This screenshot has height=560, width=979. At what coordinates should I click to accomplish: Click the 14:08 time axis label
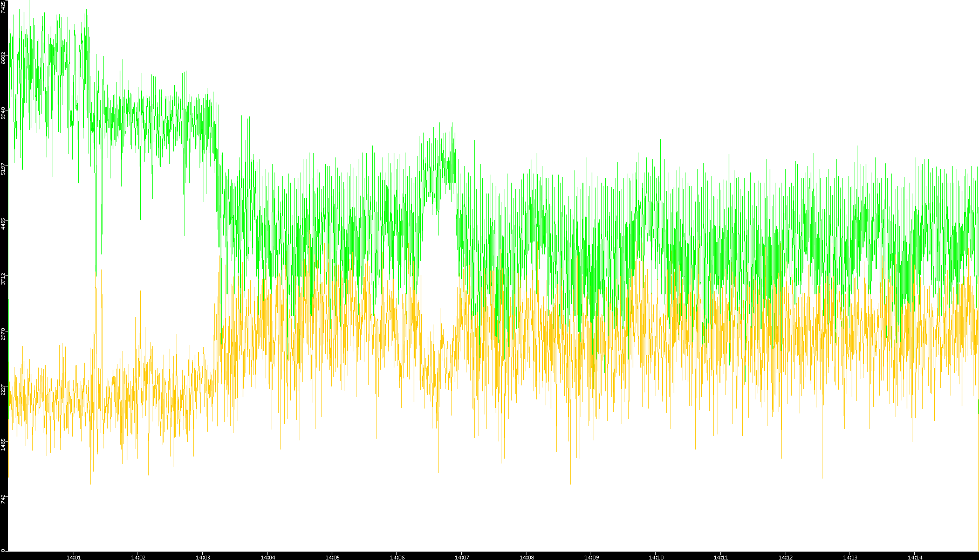(x=526, y=557)
